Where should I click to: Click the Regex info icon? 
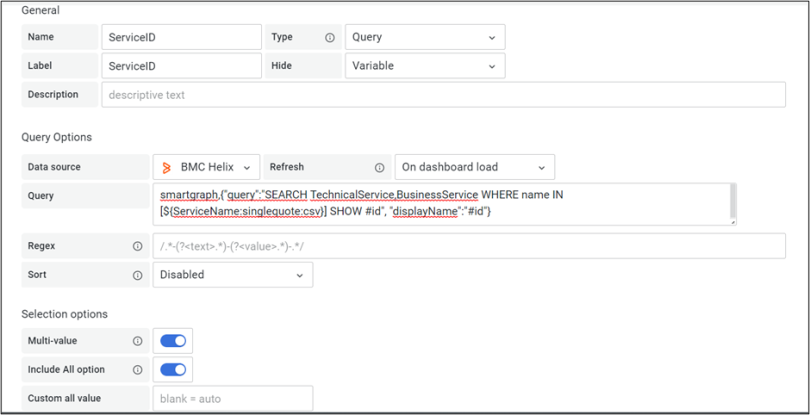tap(137, 246)
